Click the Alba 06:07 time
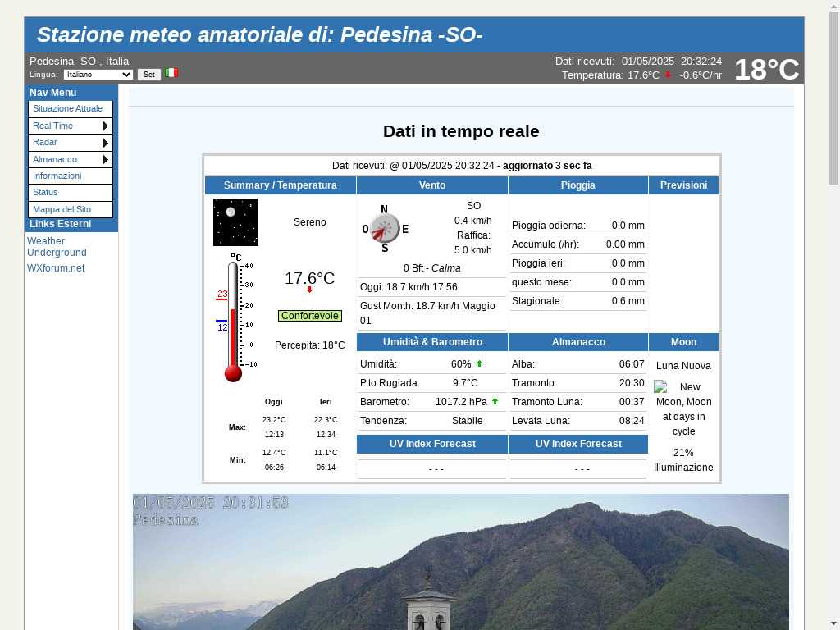Viewport: 840px width, 630px height. coord(632,364)
